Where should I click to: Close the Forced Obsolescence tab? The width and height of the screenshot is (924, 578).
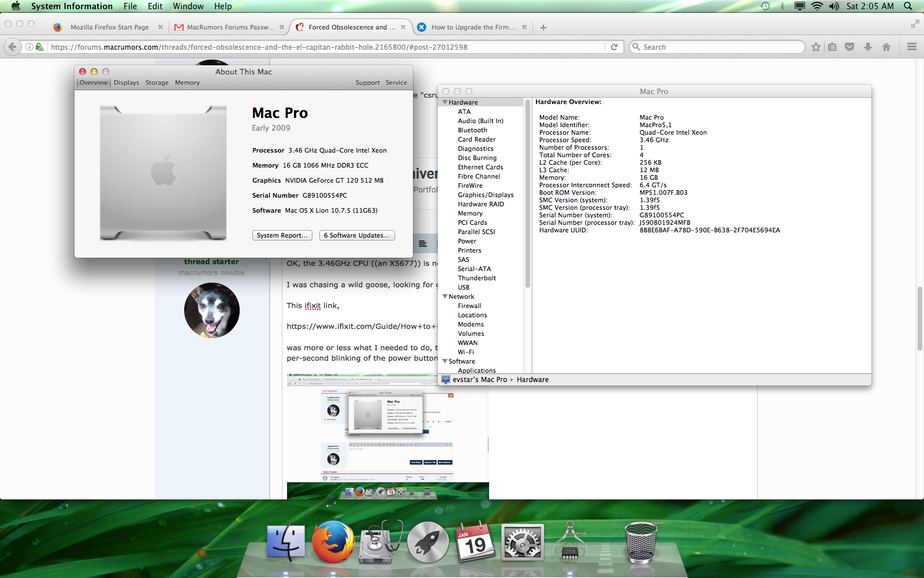point(403,27)
